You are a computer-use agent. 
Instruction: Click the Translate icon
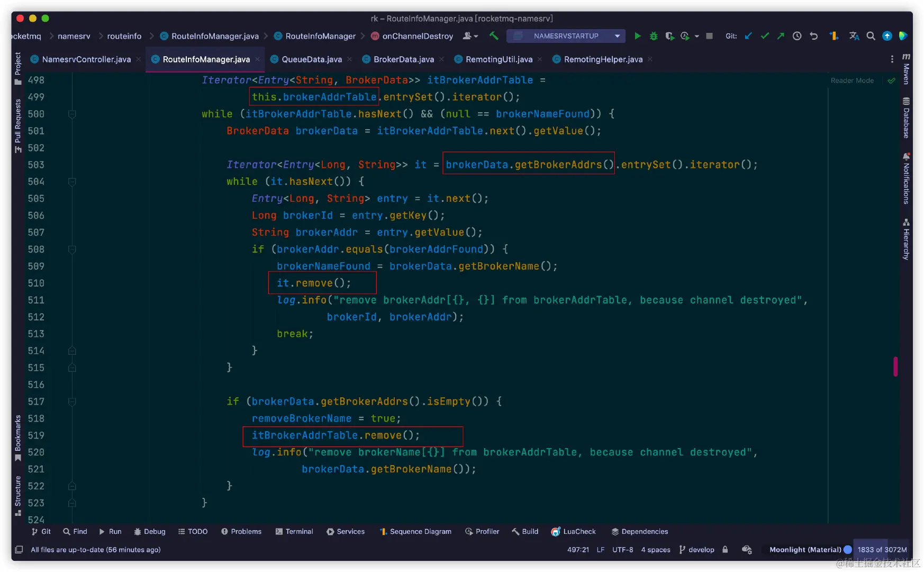(x=854, y=36)
